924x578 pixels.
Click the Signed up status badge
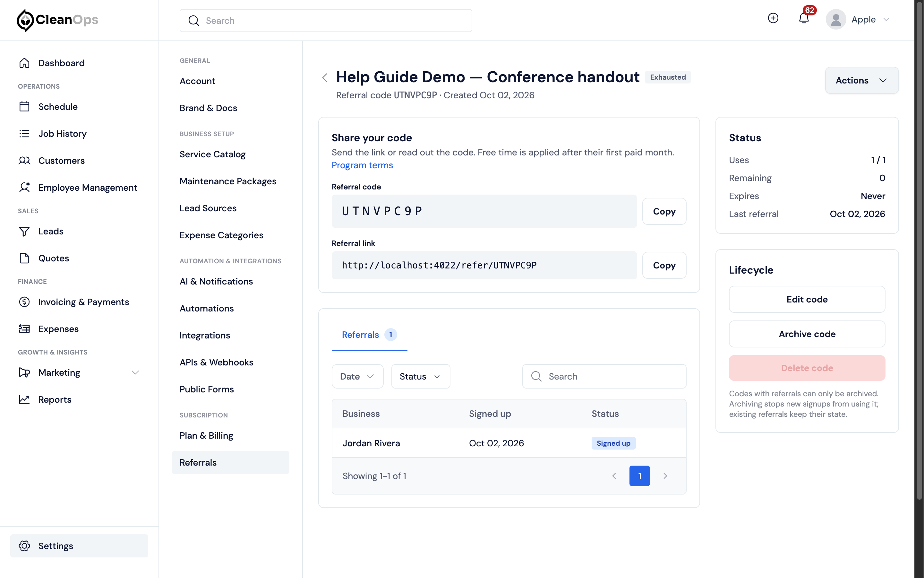(x=613, y=443)
